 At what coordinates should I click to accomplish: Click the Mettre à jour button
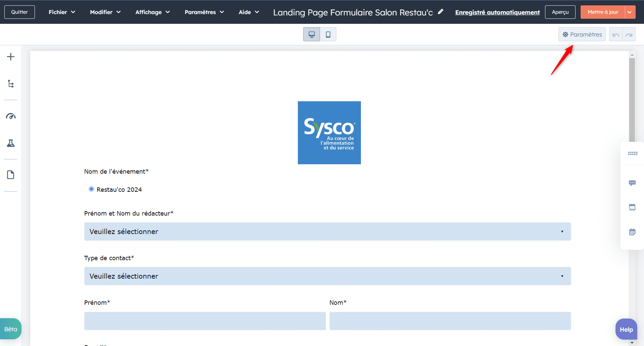tap(603, 12)
